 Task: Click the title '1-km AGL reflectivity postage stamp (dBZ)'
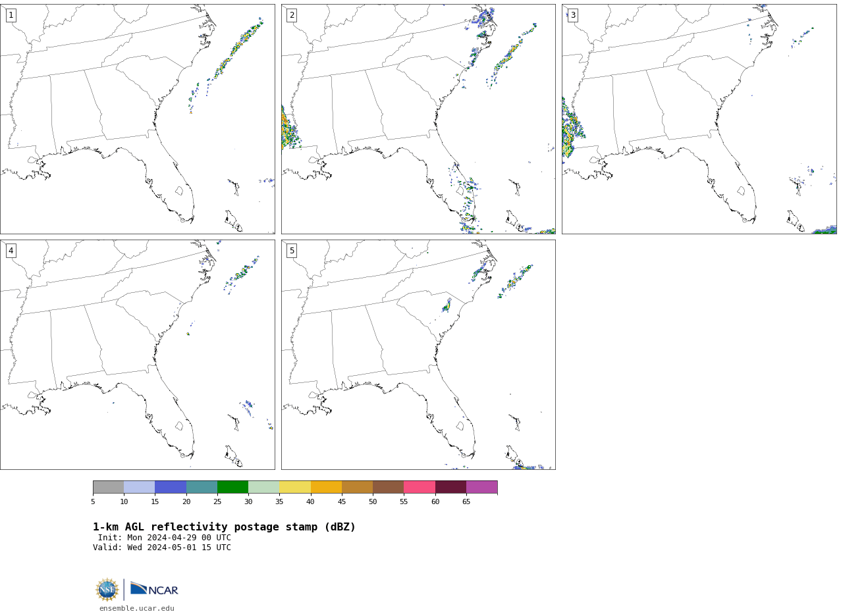coord(224,527)
